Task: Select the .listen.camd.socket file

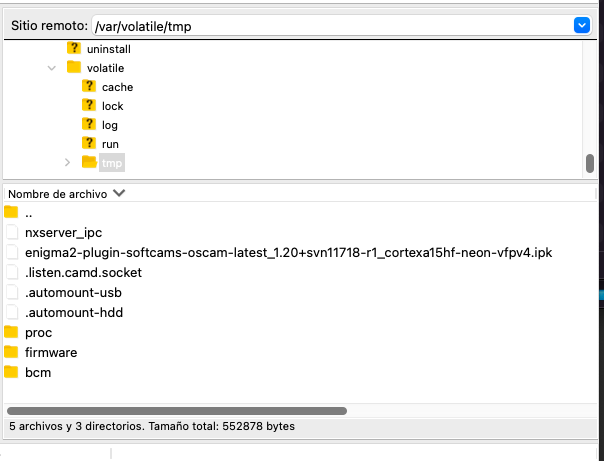Action: (x=83, y=272)
